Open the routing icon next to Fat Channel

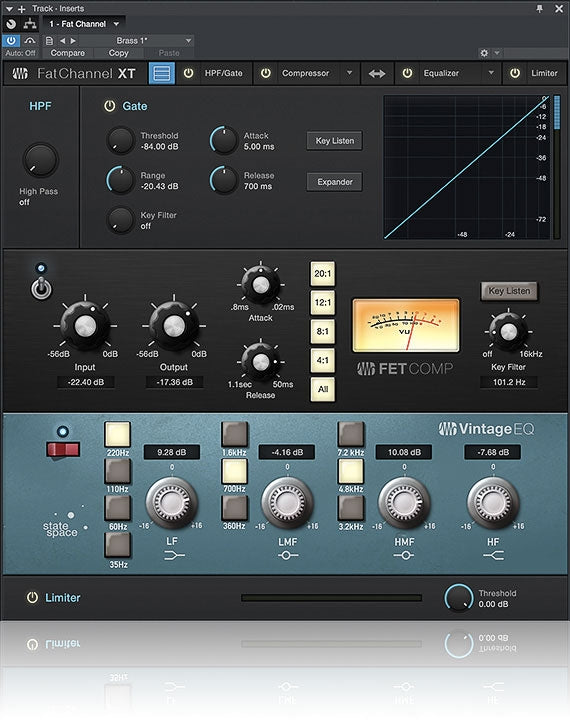(x=30, y=24)
